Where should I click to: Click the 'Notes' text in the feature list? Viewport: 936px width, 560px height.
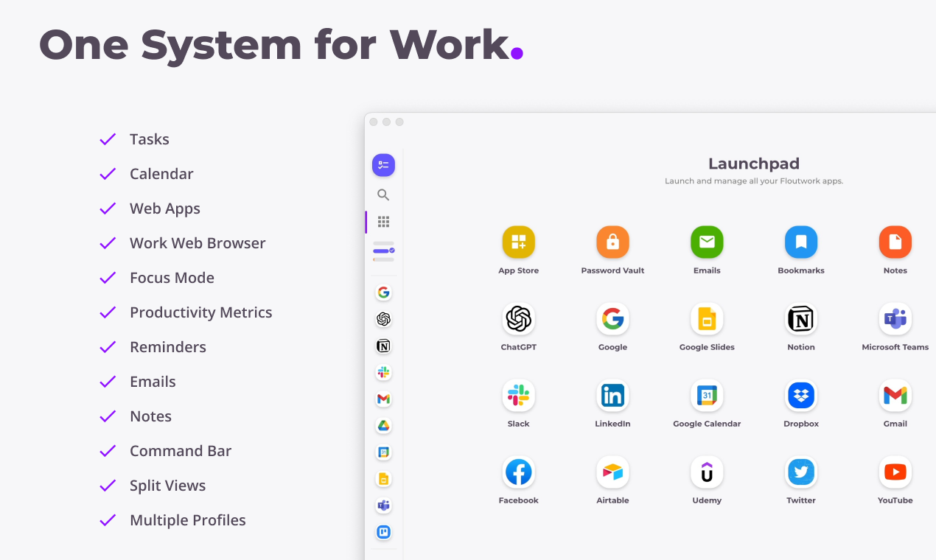tap(150, 416)
